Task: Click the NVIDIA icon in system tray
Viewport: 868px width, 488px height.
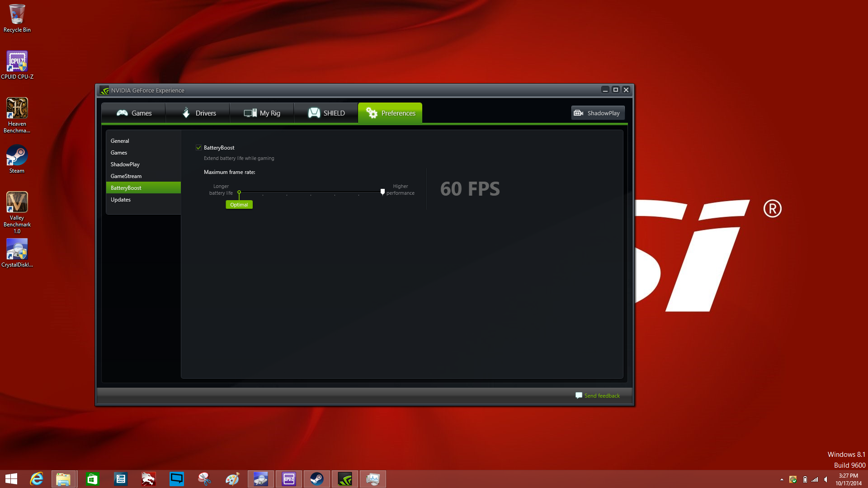Action: point(344,479)
